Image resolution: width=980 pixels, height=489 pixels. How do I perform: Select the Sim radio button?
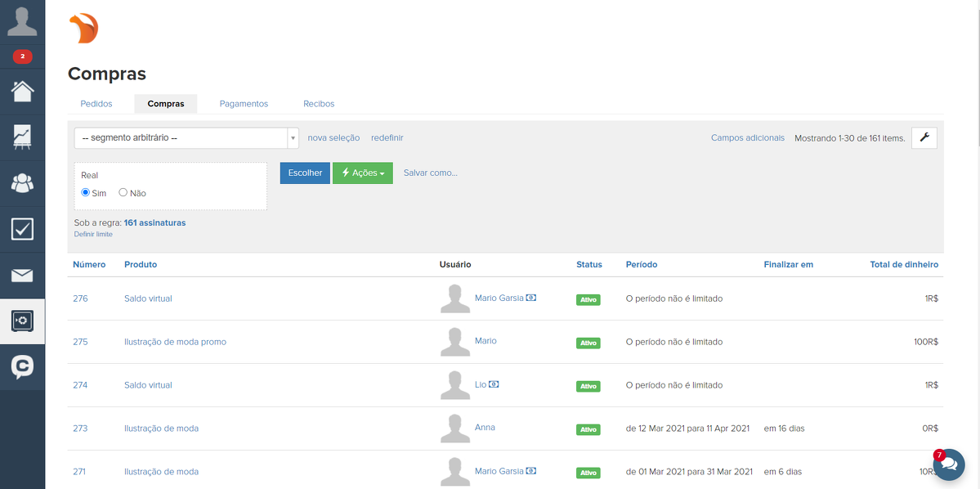[x=86, y=193]
